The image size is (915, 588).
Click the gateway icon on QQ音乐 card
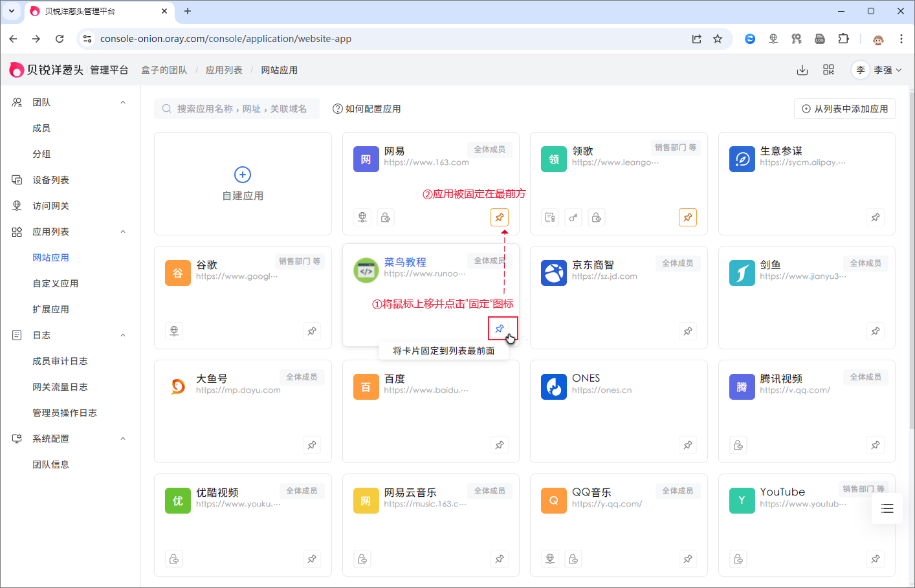click(550, 559)
